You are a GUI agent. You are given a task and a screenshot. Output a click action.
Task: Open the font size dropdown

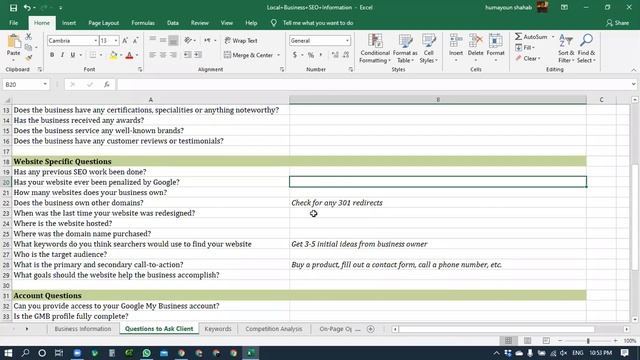[116, 41]
